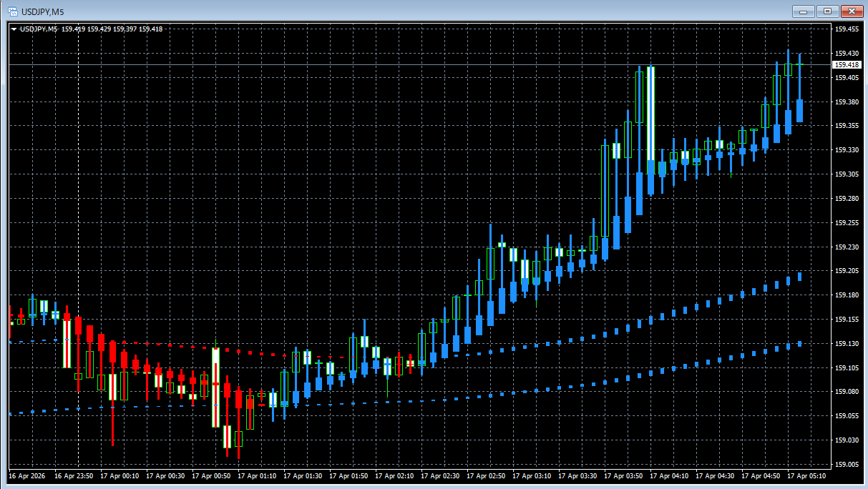Click the last dot of the upper blue dotted line
The height and width of the screenshot is (489, 868).
click(799, 276)
